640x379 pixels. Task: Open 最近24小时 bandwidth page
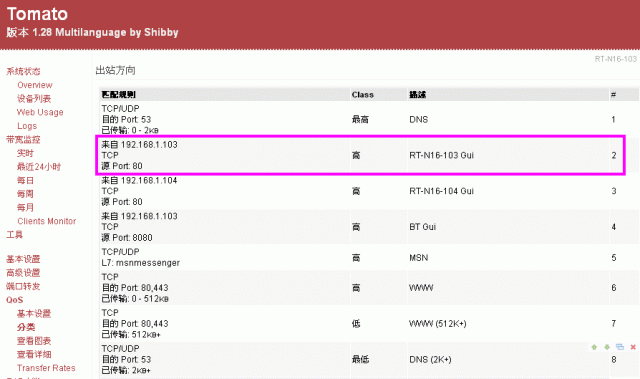(39, 166)
